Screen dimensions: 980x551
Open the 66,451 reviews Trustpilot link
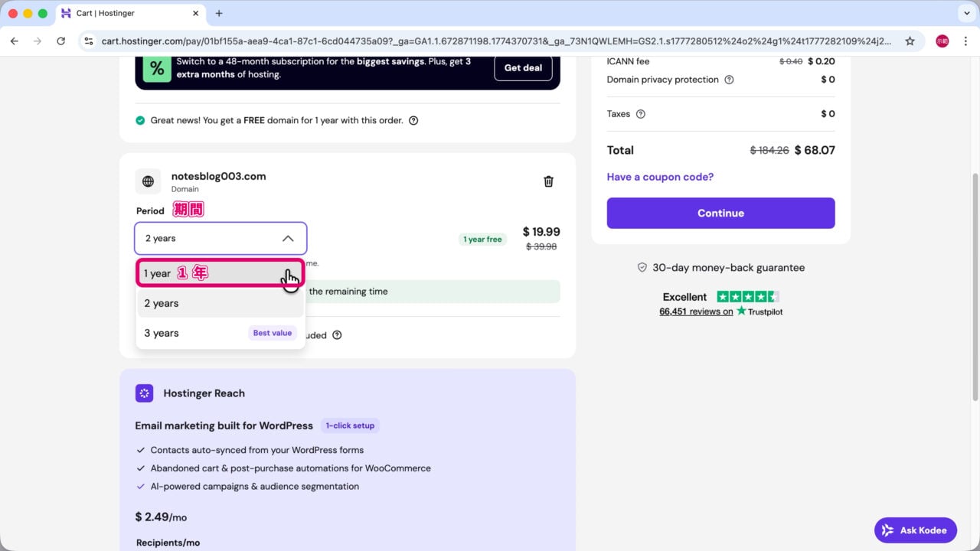696,311
